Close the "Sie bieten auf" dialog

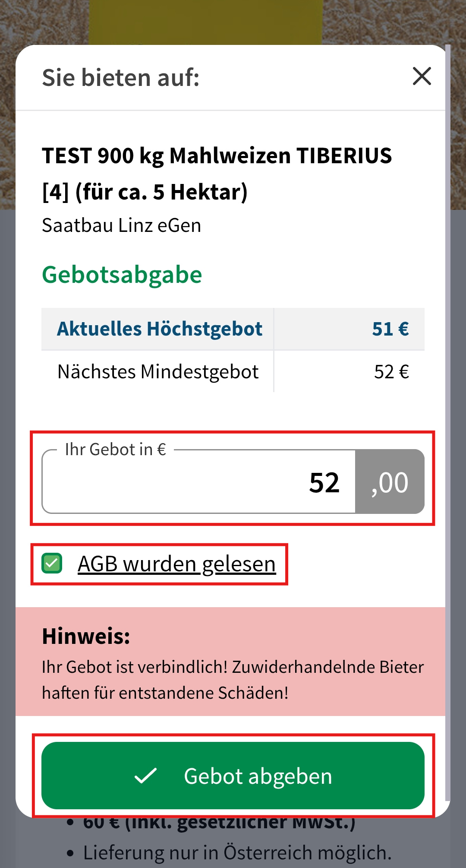coord(422,76)
